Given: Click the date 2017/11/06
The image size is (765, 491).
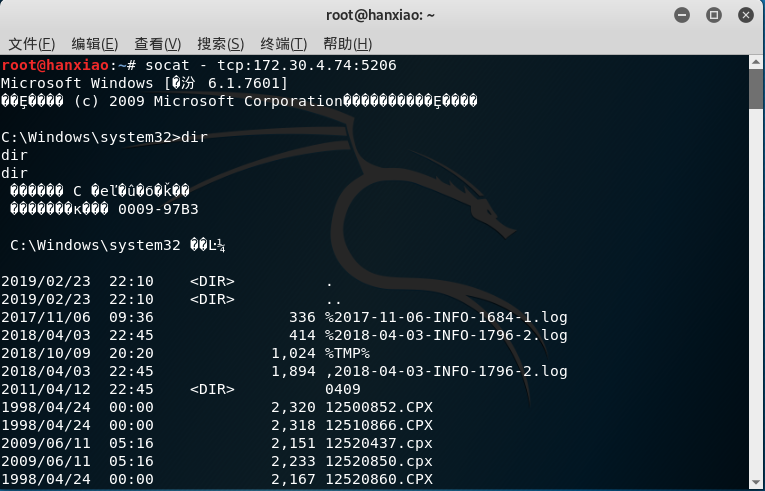Looking at the screenshot, I should pyautogui.click(x=46, y=317).
